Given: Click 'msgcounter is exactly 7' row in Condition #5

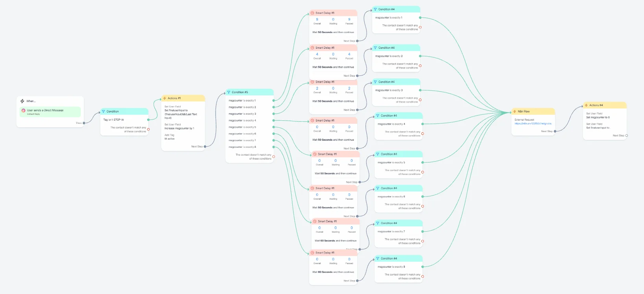Looking at the screenshot, I should pos(242,140).
